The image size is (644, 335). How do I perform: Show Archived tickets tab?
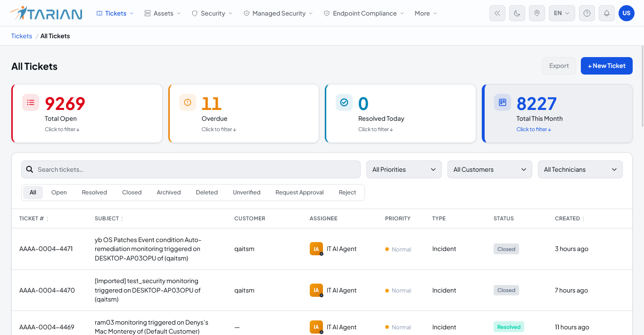169,193
